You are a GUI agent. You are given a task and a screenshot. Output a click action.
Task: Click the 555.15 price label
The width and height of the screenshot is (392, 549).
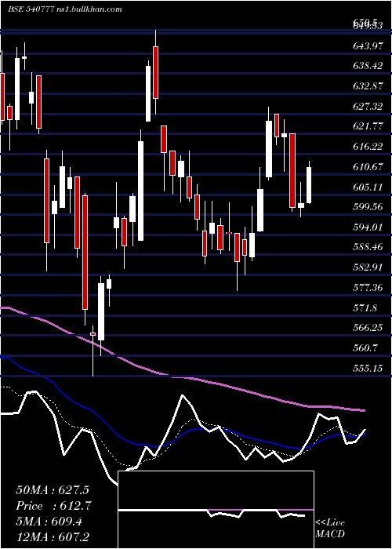(368, 369)
